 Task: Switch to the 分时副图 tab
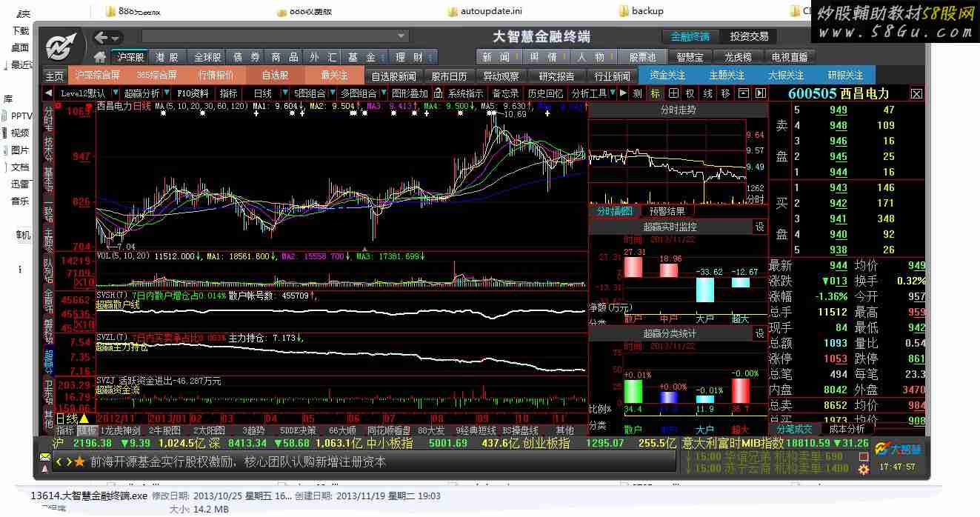[615, 211]
